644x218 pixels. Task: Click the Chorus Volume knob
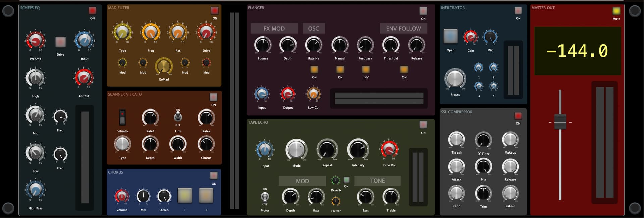pyautogui.click(x=122, y=196)
